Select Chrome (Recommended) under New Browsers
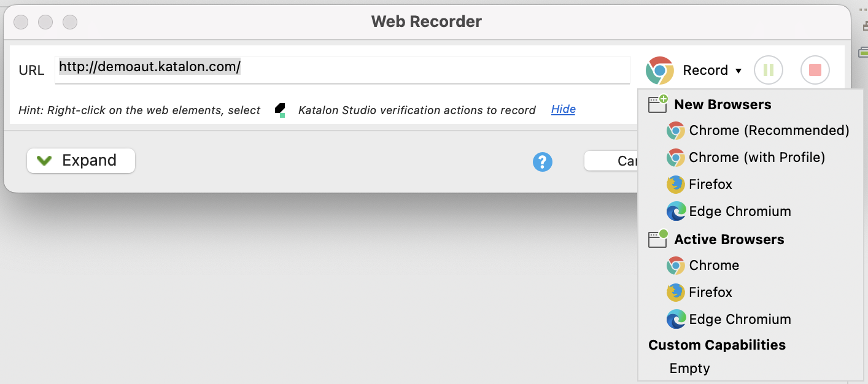 coord(758,130)
